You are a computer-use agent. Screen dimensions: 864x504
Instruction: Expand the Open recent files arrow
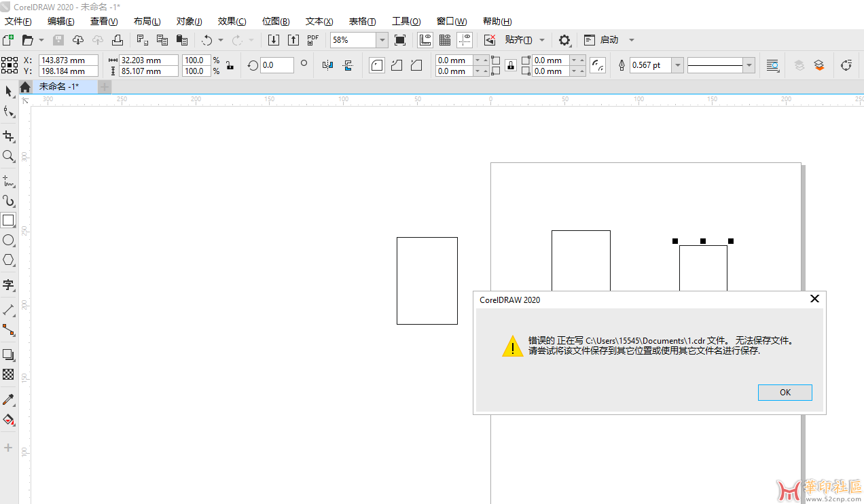click(41, 40)
